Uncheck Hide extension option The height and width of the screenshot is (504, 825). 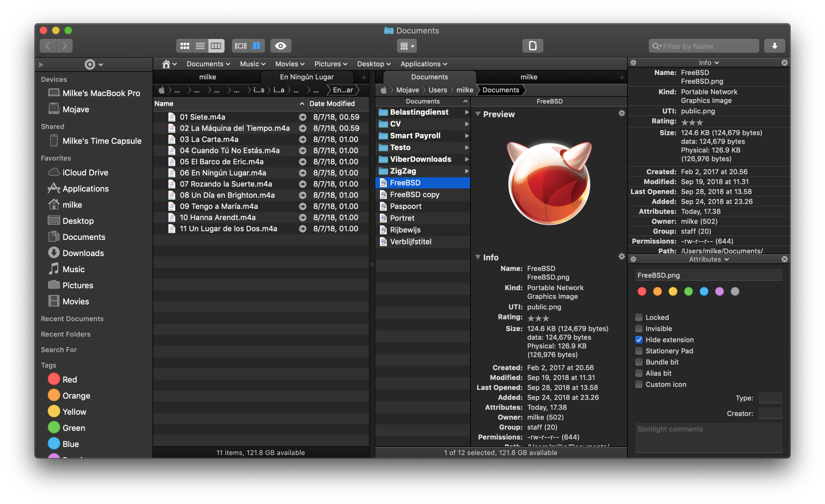tap(639, 340)
